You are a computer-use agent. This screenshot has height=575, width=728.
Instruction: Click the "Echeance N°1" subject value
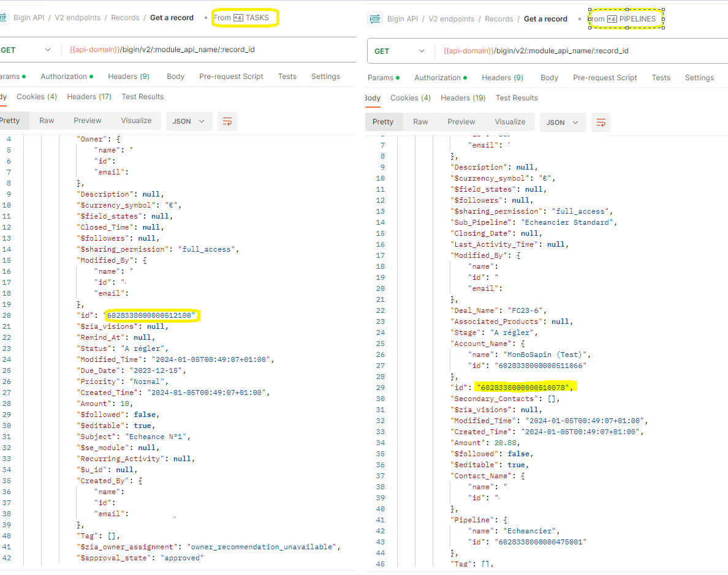156,437
